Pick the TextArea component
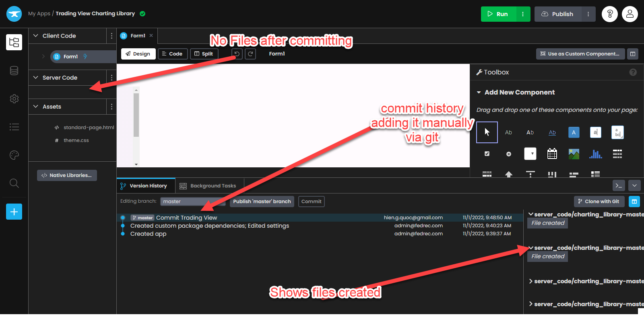 [617, 132]
